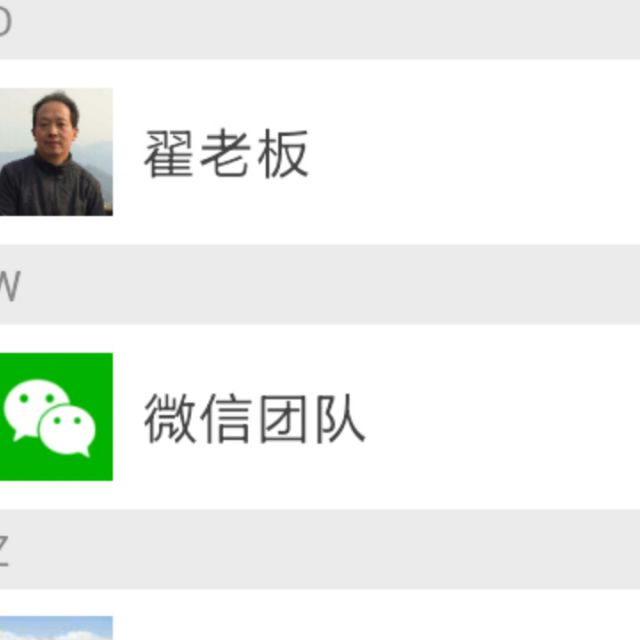
Task: Select the 翟老板 contact name
Action: point(226,153)
